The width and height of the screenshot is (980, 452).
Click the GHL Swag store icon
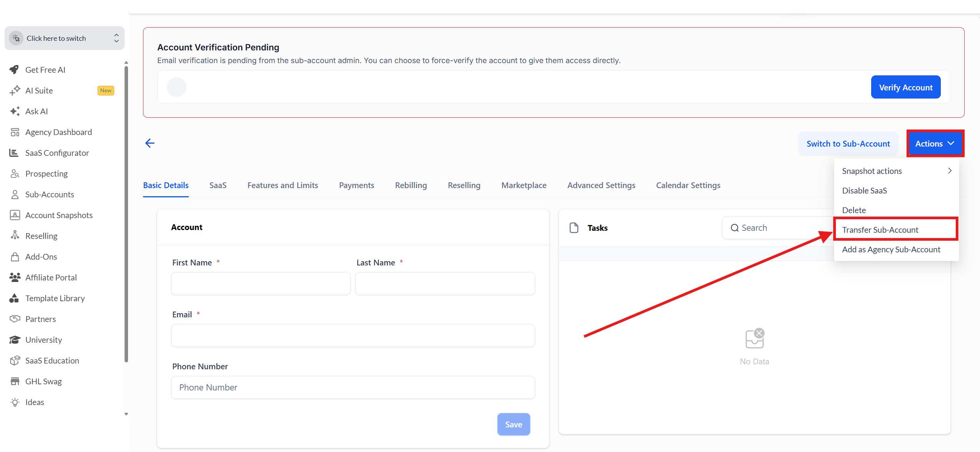point(15,381)
